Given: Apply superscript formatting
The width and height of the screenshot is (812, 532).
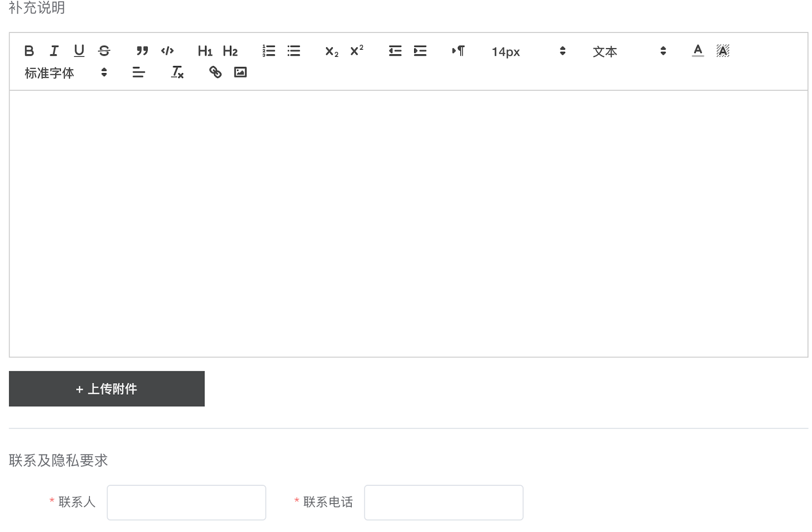Looking at the screenshot, I should [x=357, y=51].
